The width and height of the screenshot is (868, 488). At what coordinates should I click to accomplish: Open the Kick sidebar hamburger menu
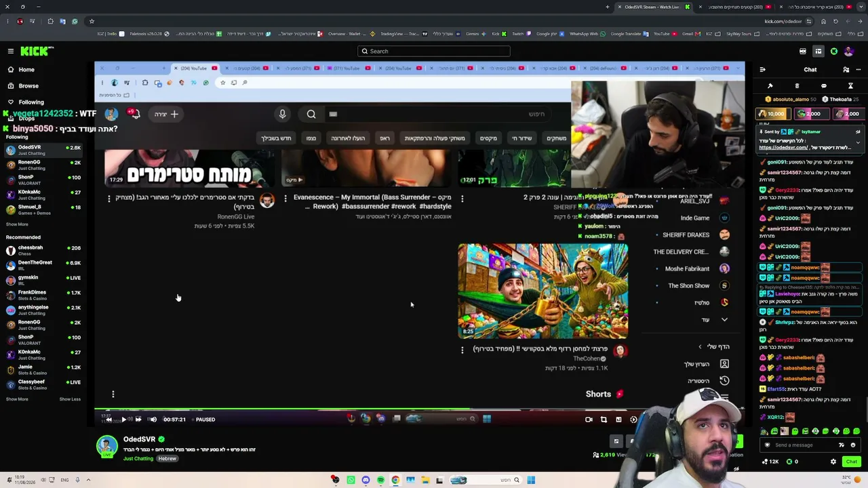pos(11,52)
